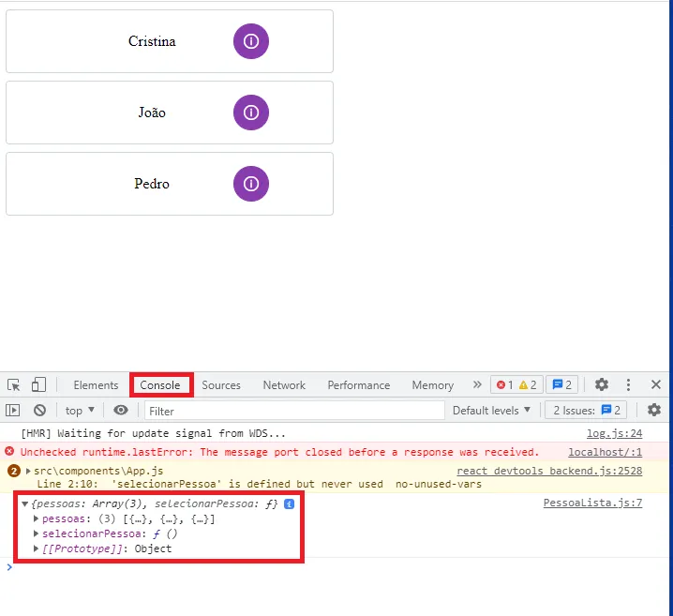The height and width of the screenshot is (616, 673).
Task: Collapse the logged pessoas object
Action: (25, 504)
